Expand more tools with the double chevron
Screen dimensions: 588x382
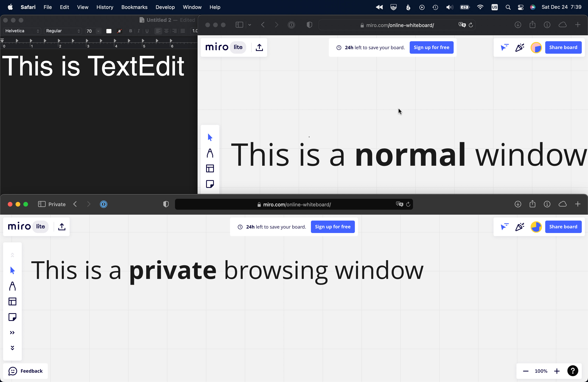coord(12,333)
